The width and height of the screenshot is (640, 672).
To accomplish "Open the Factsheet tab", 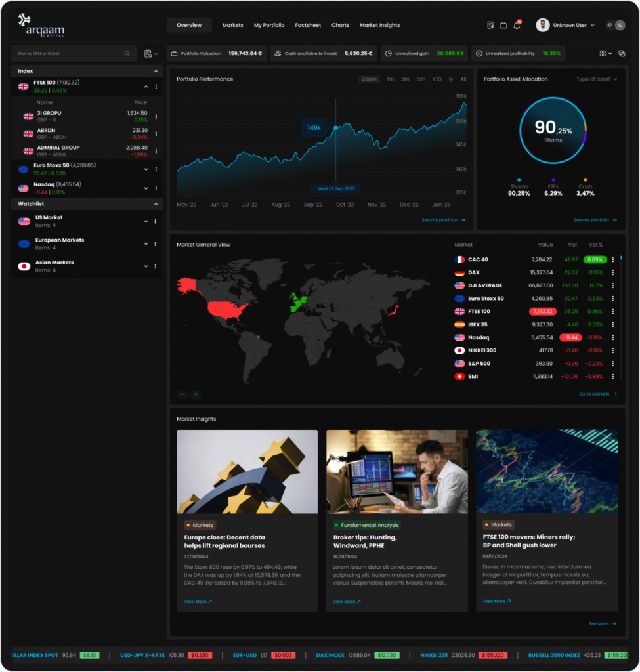I will pyautogui.click(x=308, y=25).
